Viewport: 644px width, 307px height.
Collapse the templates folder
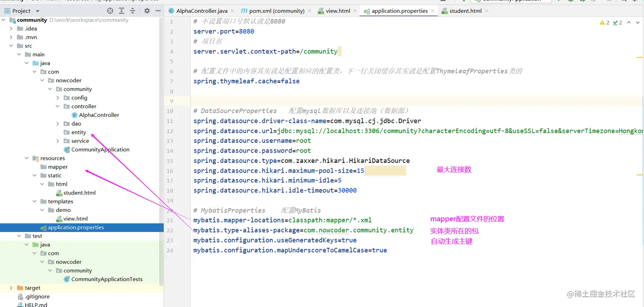coord(35,201)
